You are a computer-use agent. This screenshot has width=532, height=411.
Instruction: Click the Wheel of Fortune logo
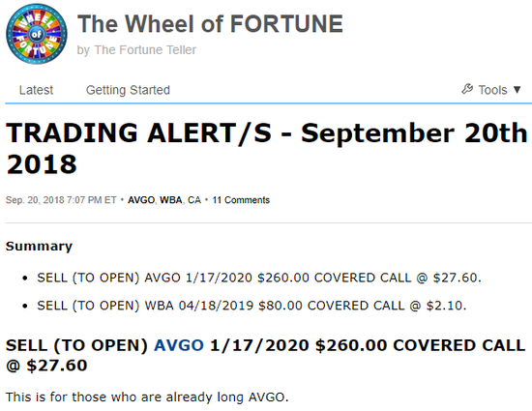coord(37,34)
